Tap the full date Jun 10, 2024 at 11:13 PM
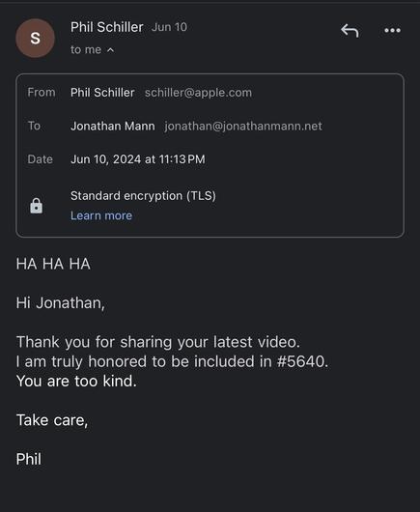Viewport: 420px width, 512px height. click(138, 159)
